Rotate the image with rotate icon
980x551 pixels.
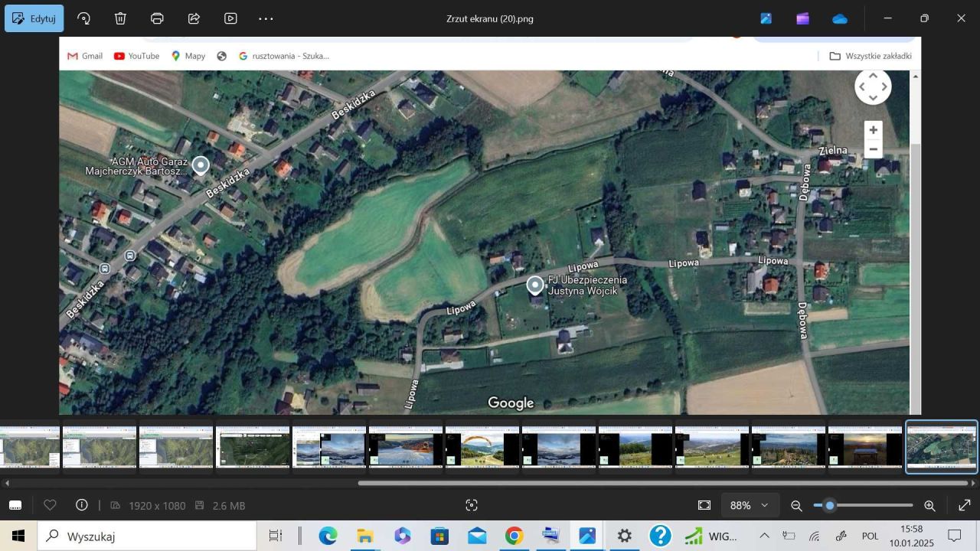click(x=84, y=18)
